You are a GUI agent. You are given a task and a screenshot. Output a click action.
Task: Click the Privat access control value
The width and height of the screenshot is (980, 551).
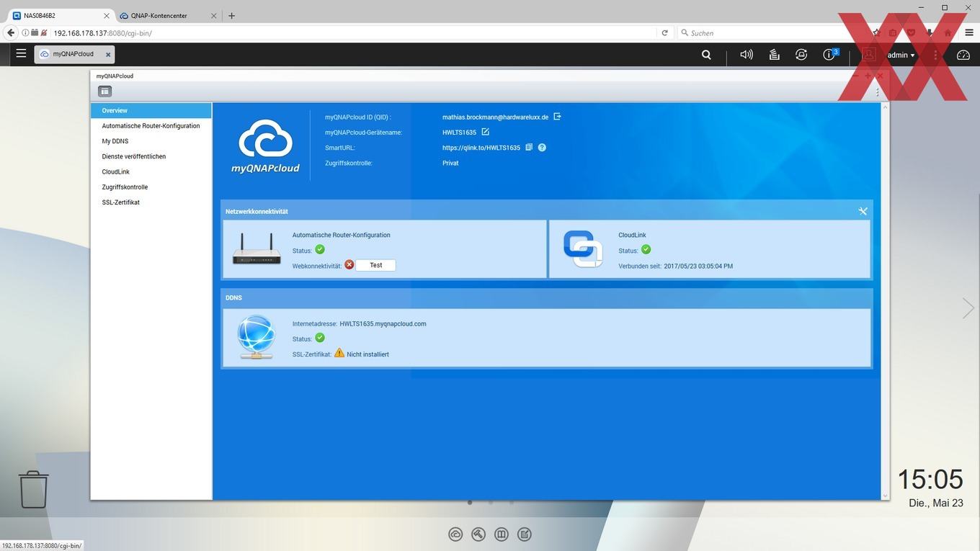click(450, 163)
